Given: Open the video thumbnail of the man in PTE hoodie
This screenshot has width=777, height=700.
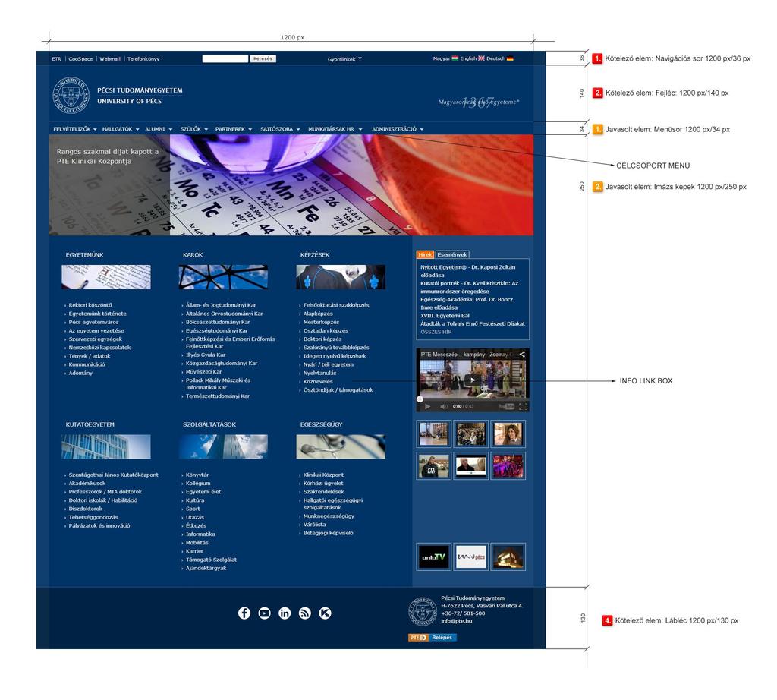Looking at the screenshot, I should (433, 466).
